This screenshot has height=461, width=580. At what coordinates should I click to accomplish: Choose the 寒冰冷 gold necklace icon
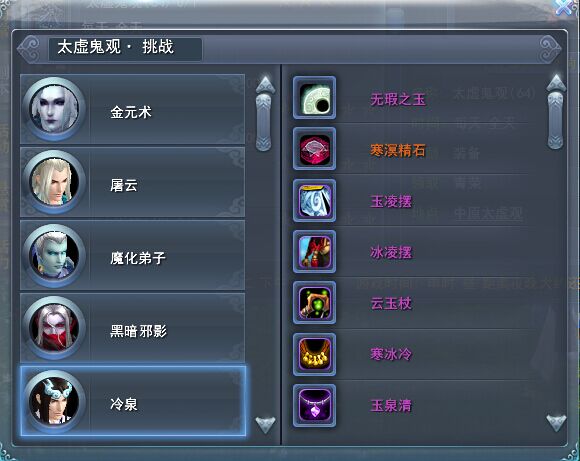point(314,354)
